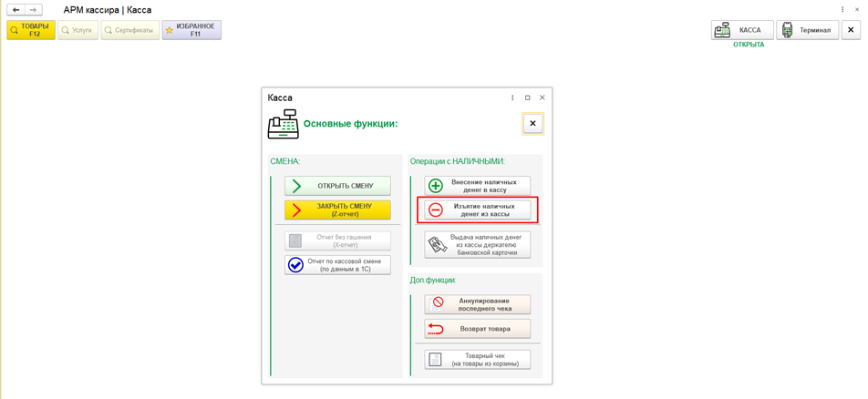
Task: Open the shift with ОТКРЫТЬ СМЕНУ
Action: click(337, 186)
